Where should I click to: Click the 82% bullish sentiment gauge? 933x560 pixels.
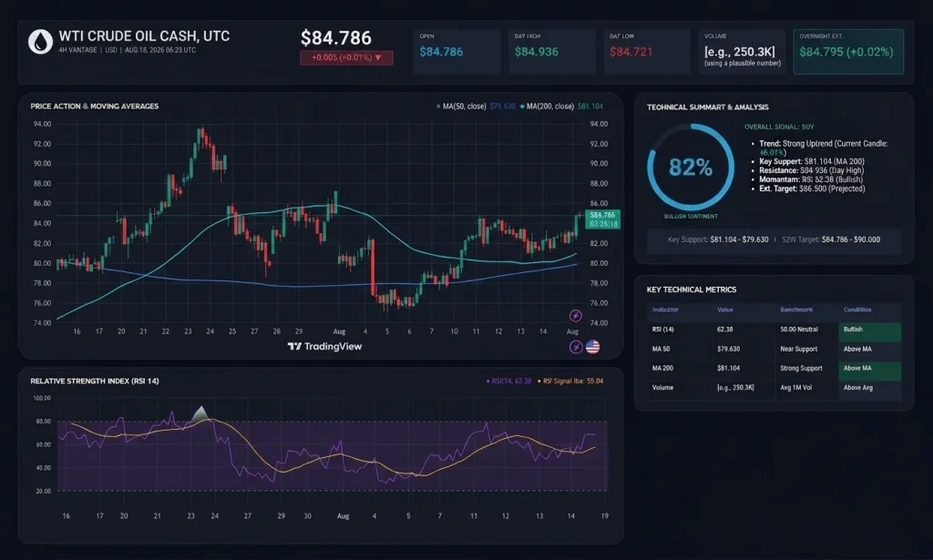[691, 168]
